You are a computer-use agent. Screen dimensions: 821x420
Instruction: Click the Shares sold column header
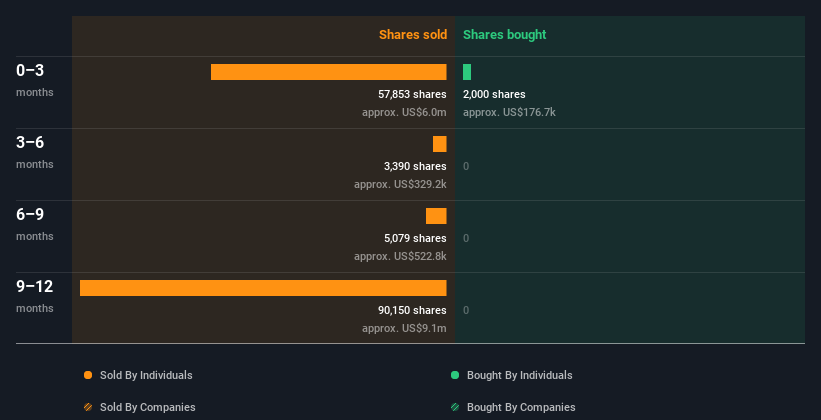413,35
